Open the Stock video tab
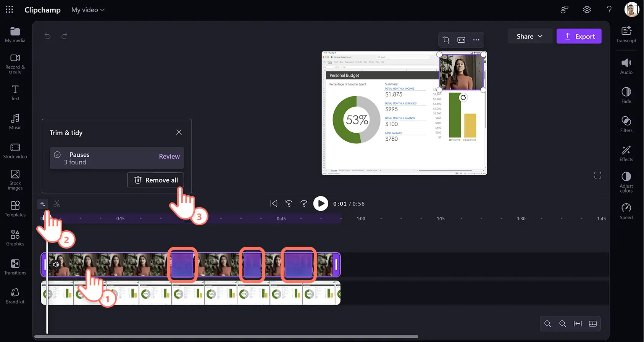Image resolution: width=644 pixels, height=342 pixels. pos(15,151)
